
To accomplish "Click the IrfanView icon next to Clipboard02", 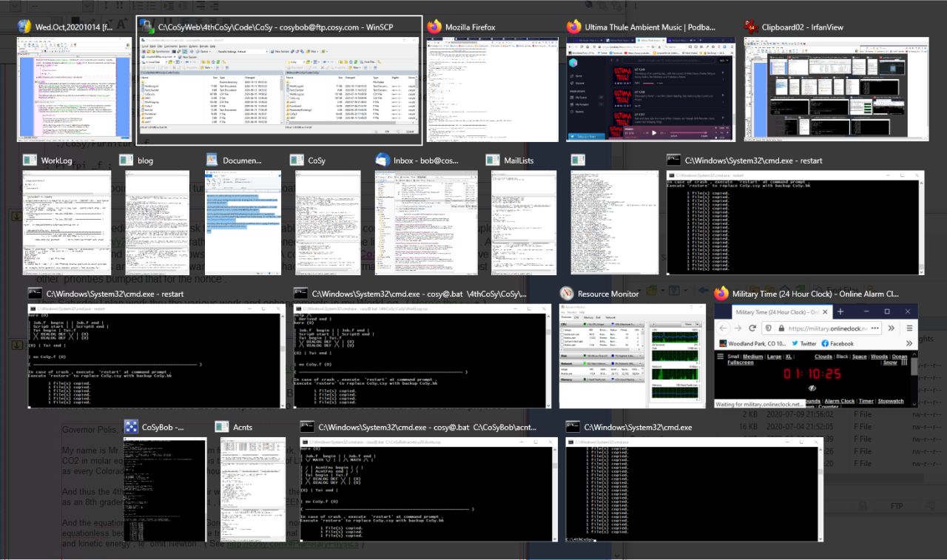I will [x=751, y=27].
